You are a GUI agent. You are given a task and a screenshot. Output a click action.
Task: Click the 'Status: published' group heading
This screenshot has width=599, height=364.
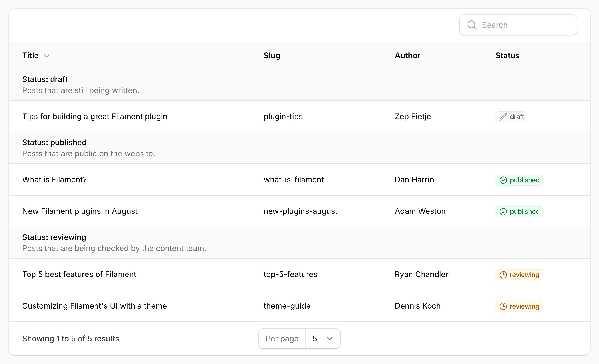coord(55,143)
